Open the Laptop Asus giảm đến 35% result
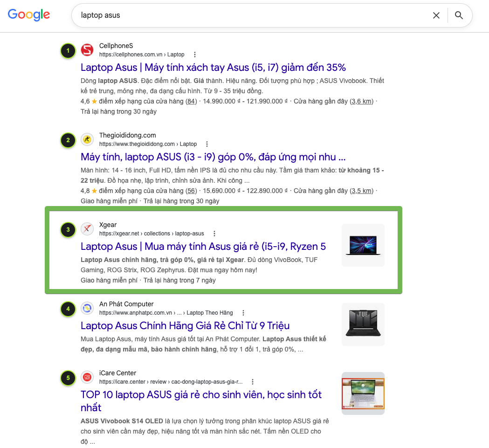The height and width of the screenshot is (448, 489). 214,68
